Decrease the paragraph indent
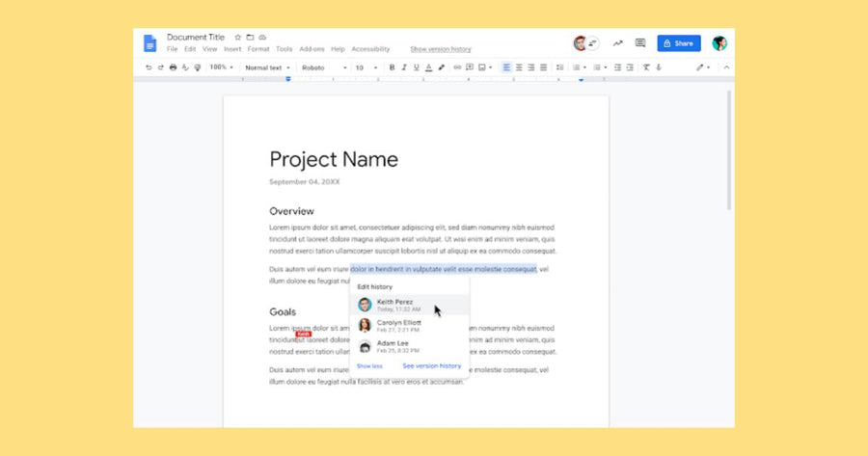 (618, 67)
